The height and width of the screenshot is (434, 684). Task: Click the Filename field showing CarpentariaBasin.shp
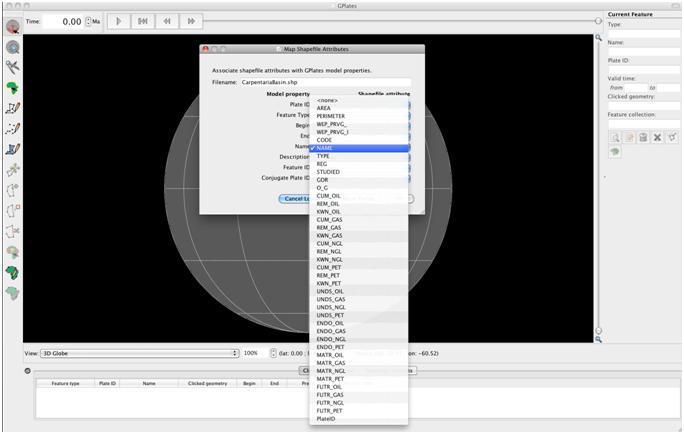tap(325, 82)
